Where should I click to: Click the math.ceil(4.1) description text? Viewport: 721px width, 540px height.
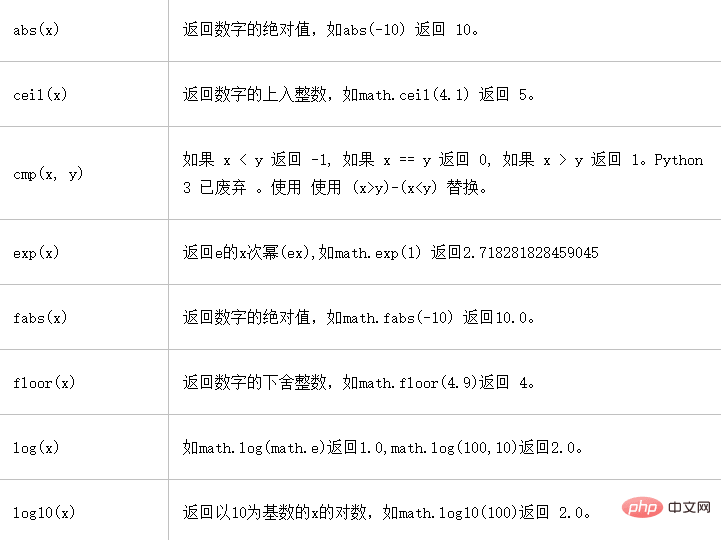(358, 95)
